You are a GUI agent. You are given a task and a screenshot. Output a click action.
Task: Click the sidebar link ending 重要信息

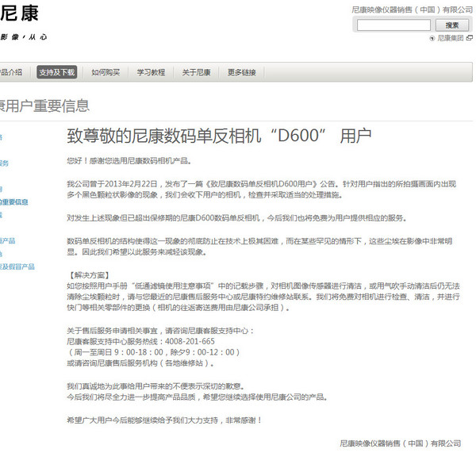point(14,202)
